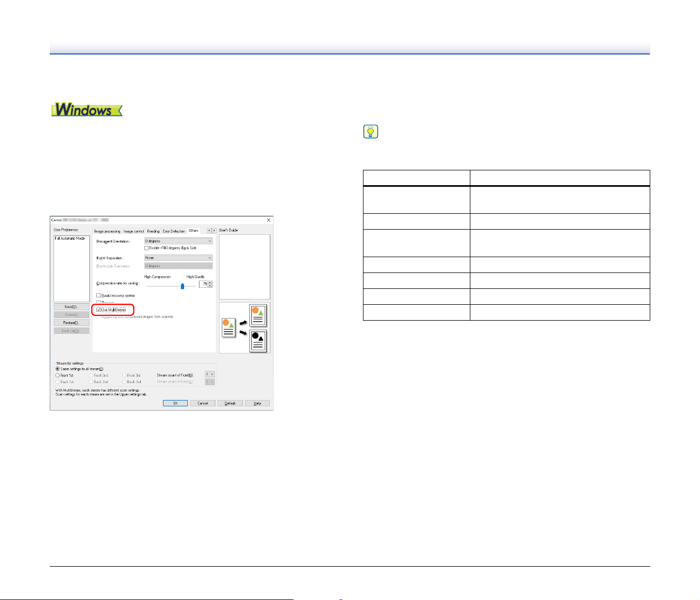Open Help from the dialog
This screenshot has width=700, height=600.
click(257, 403)
